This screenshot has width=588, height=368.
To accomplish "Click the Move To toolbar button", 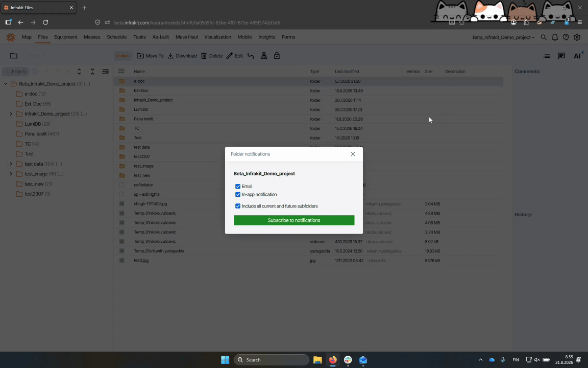I will pyautogui.click(x=150, y=56).
